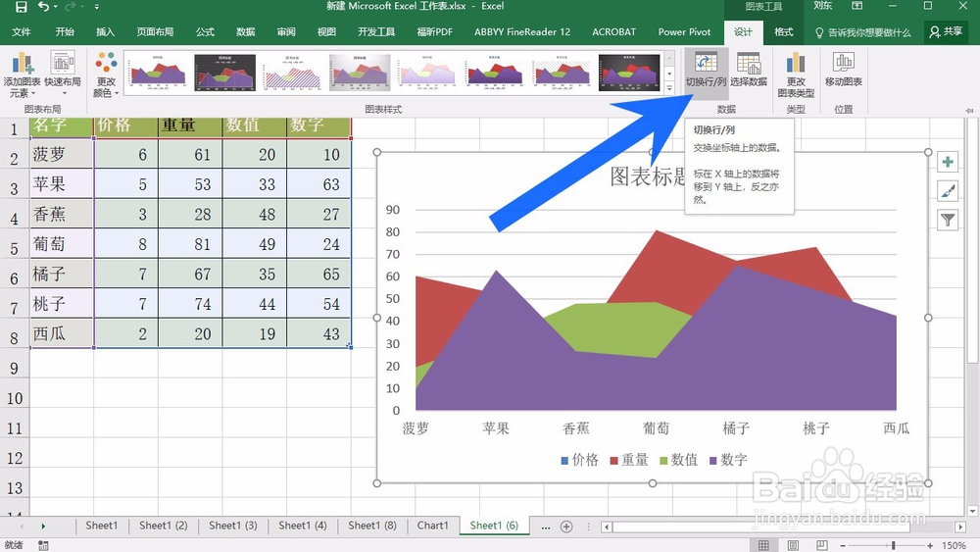980x552 pixels.
Task: Click the 150% zoom level
Action: point(955,546)
